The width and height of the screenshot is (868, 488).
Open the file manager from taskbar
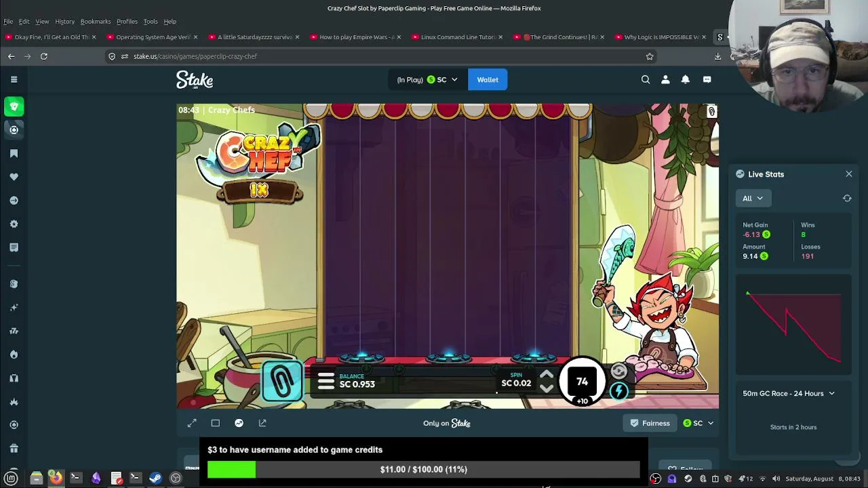point(37,479)
